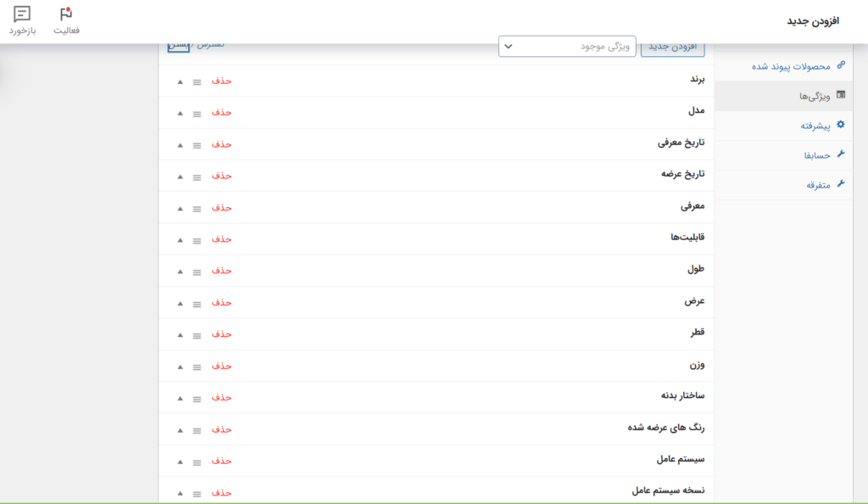Screen dimensions: 868x504
Task: Expand the طول row triangle
Action: coord(180,272)
